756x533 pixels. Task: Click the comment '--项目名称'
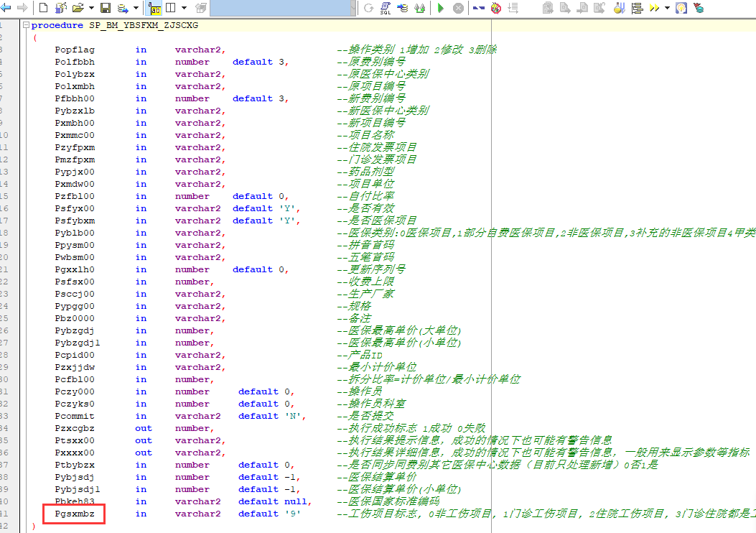[365, 135]
